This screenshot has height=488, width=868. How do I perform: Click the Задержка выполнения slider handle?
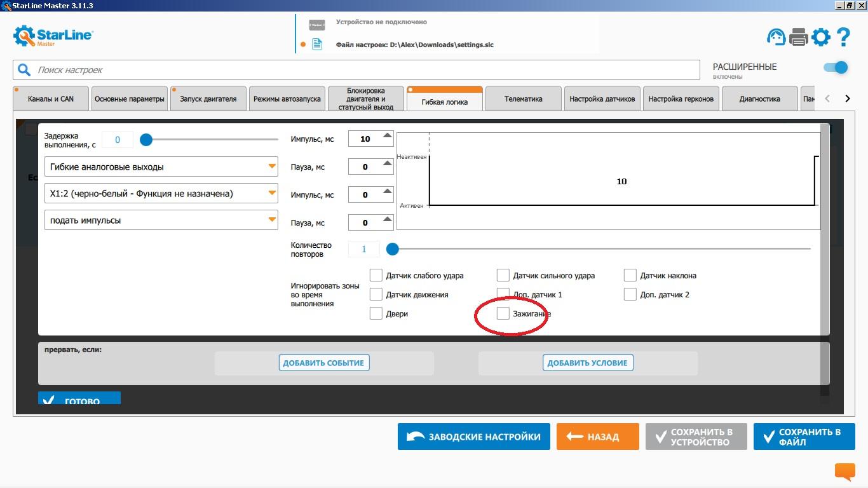click(146, 139)
